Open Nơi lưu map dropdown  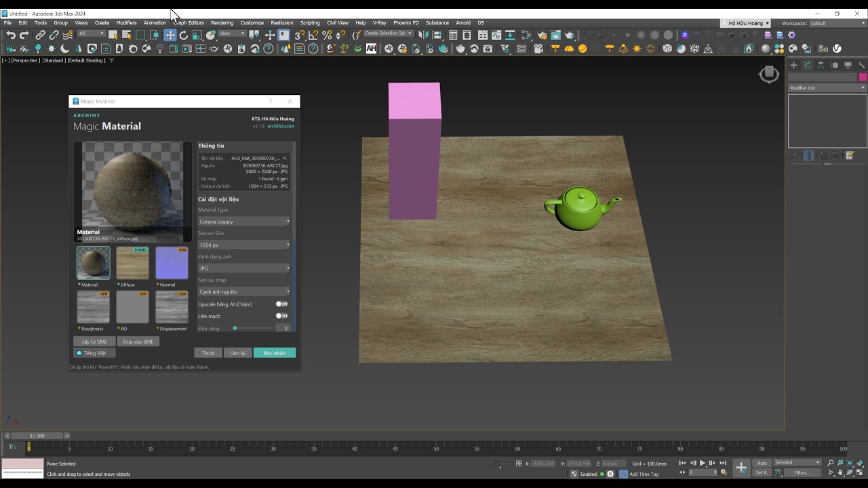point(244,292)
